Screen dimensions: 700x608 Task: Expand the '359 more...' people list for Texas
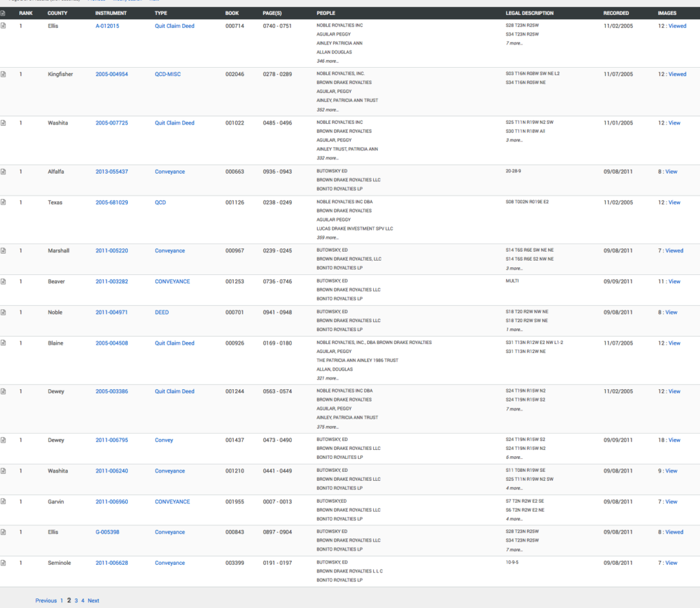pos(327,238)
